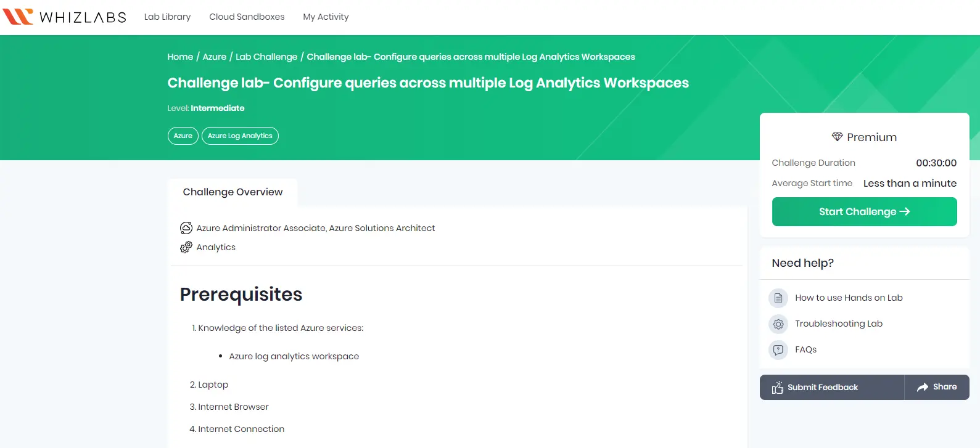Share this challenge lab

pos(937,387)
